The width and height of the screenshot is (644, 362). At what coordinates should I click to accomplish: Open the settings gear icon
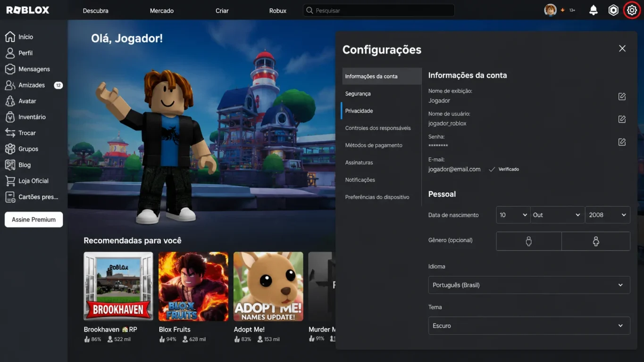[631, 10]
